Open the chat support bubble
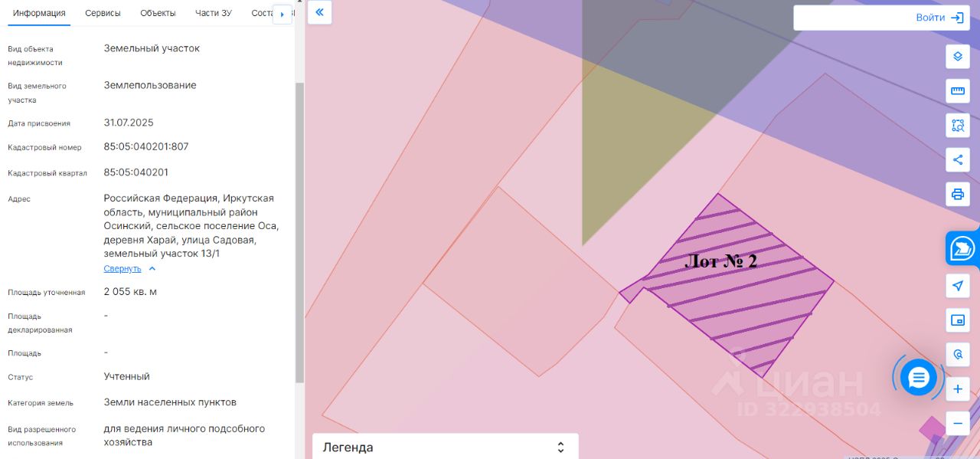 918,377
